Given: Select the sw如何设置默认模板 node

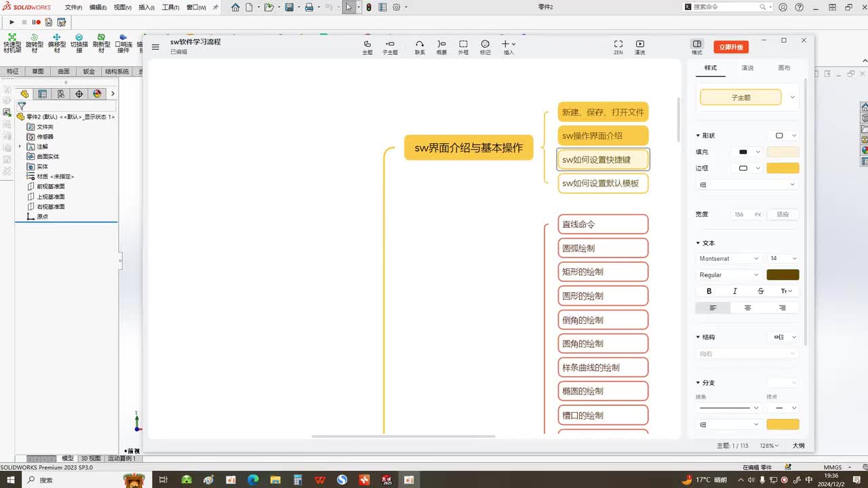Looking at the screenshot, I should tap(603, 183).
